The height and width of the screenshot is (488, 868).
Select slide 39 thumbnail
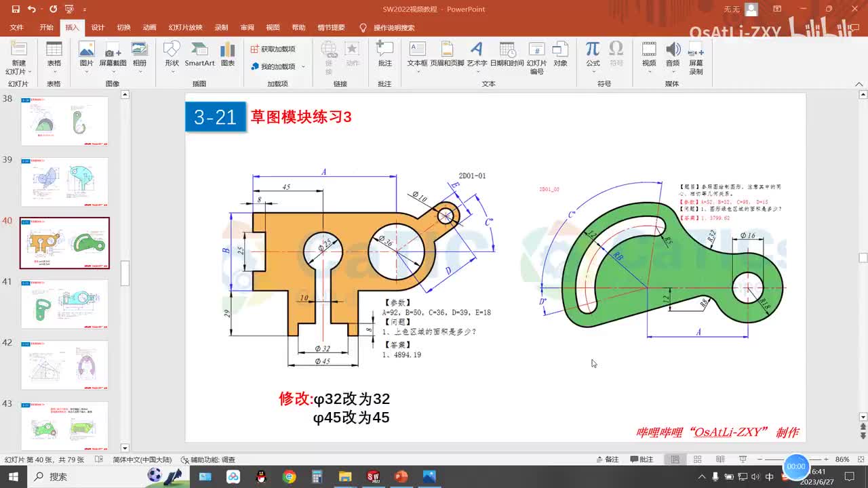64,182
